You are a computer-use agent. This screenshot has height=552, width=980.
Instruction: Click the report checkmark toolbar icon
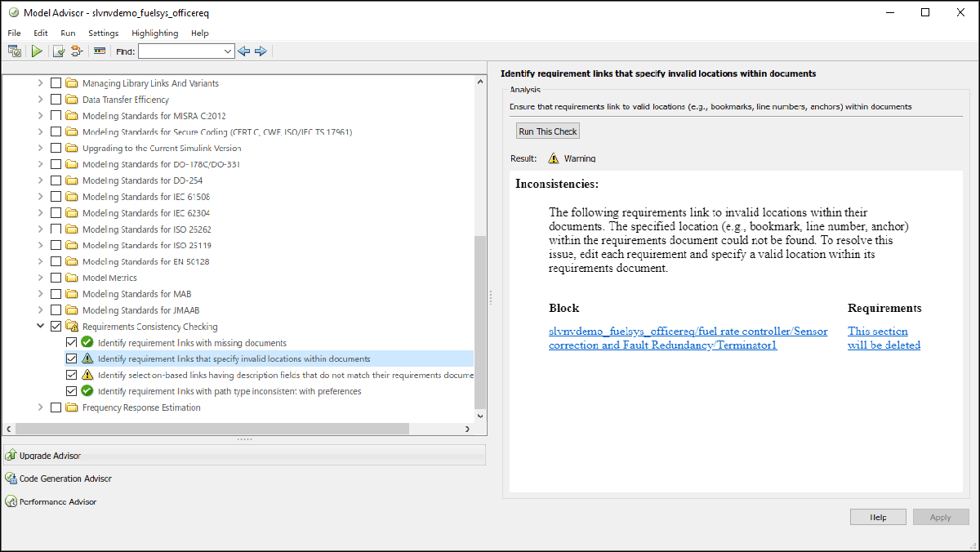(x=59, y=51)
